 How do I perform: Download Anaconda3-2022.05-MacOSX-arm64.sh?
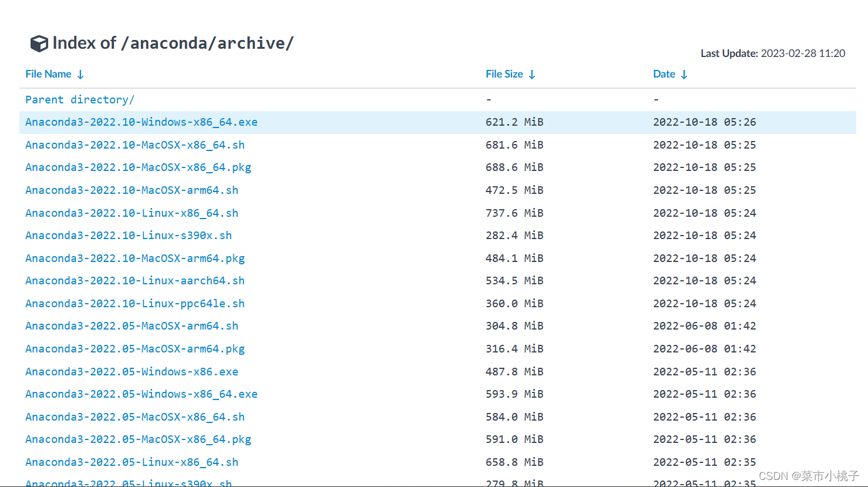pyautogui.click(x=132, y=326)
